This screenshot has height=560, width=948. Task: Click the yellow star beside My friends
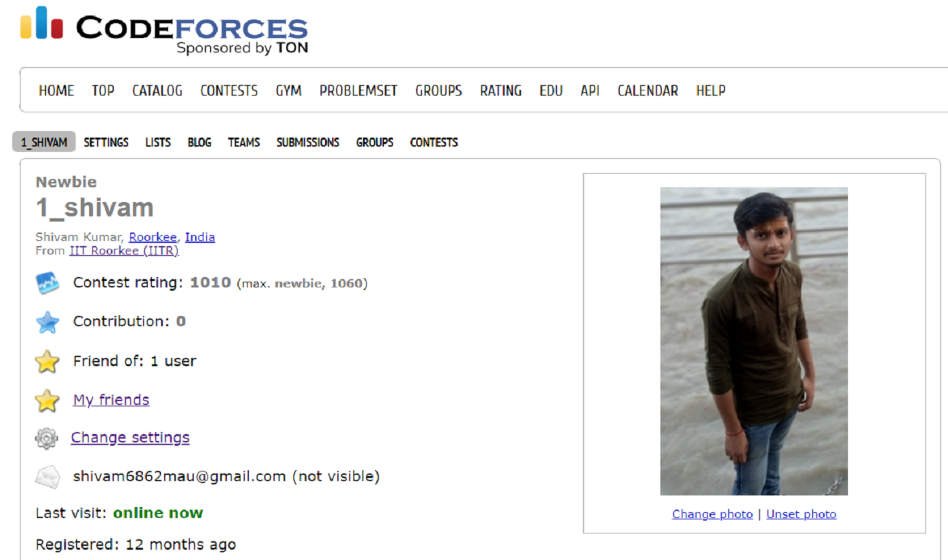click(47, 400)
